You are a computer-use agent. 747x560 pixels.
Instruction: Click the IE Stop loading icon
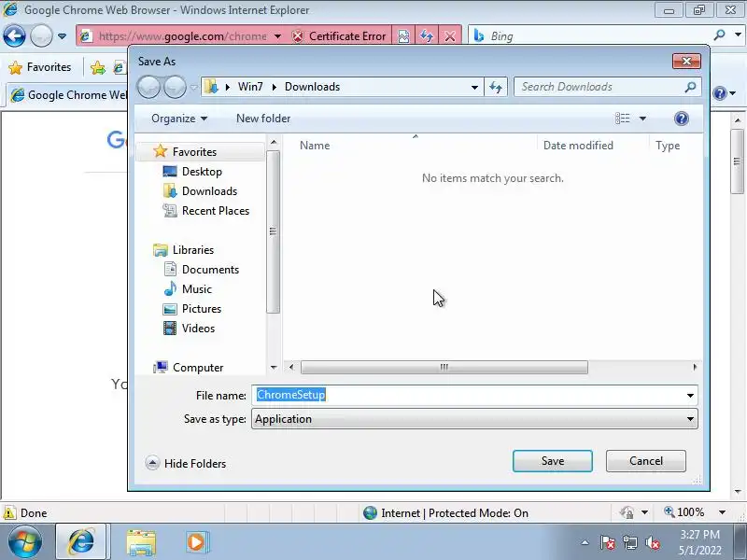click(x=449, y=36)
